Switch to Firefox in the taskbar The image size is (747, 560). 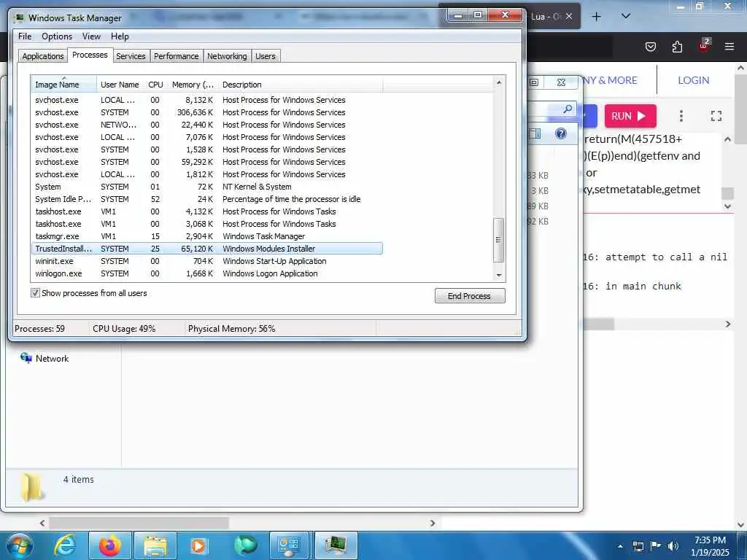coord(109,545)
